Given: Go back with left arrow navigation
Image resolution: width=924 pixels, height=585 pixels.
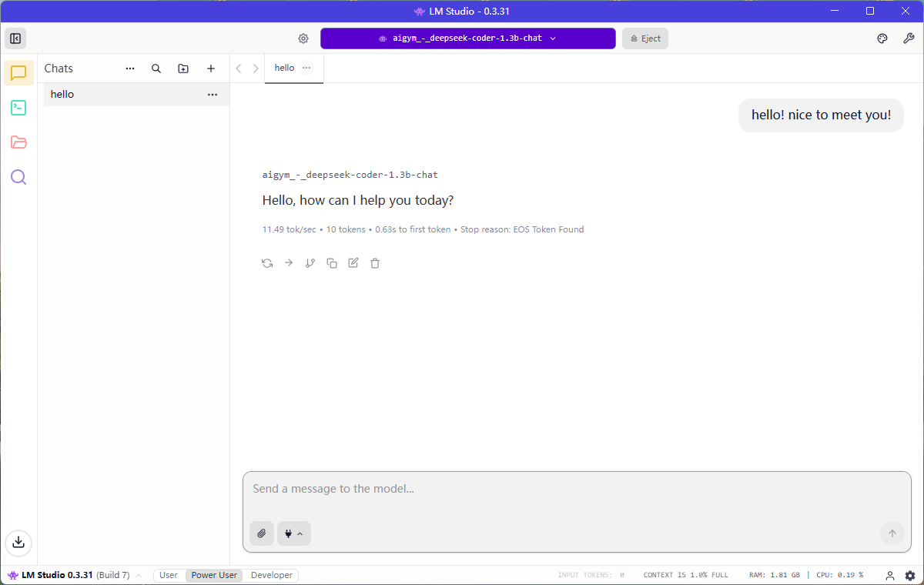Looking at the screenshot, I should coord(239,69).
